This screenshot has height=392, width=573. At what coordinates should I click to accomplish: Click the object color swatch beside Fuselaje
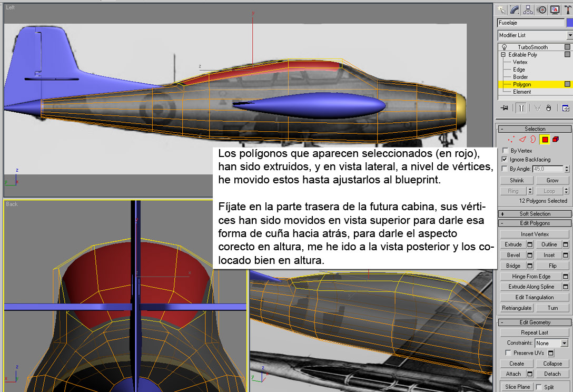(x=570, y=23)
